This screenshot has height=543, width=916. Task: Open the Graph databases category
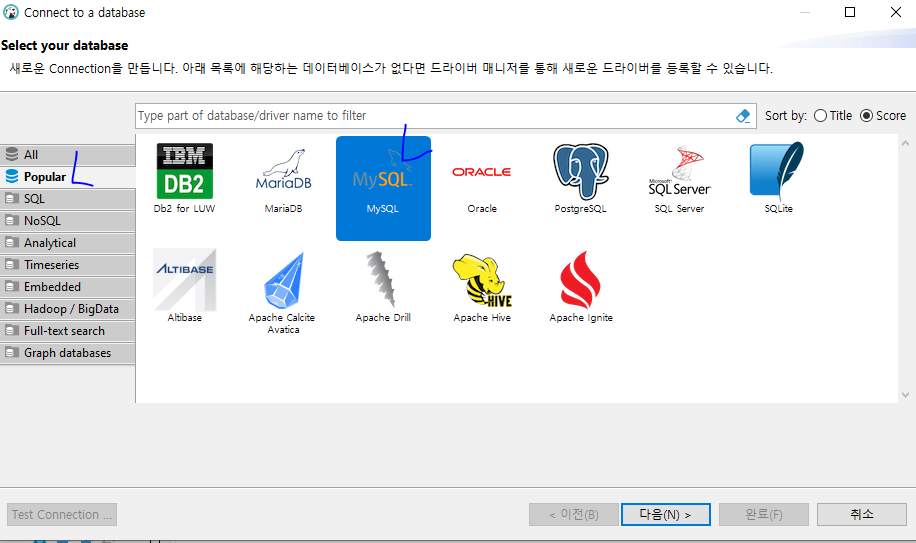tap(68, 353)
